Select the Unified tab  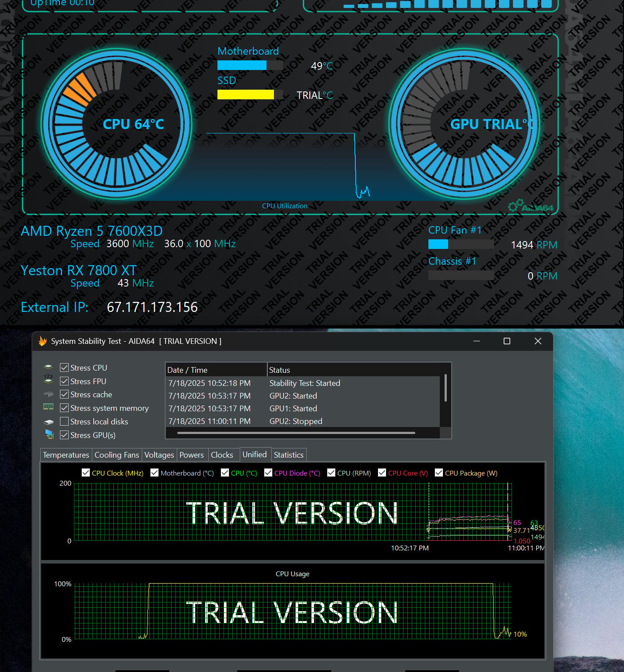(255, 454)
